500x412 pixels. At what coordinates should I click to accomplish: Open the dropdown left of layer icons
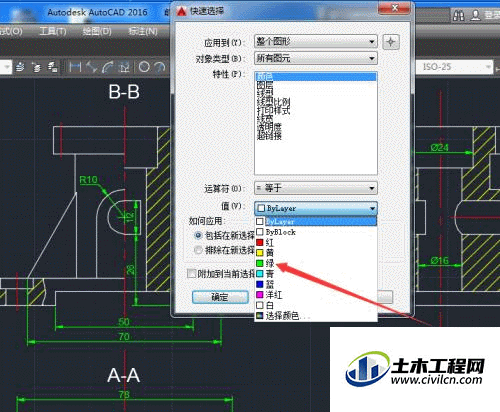click(6, 67)
